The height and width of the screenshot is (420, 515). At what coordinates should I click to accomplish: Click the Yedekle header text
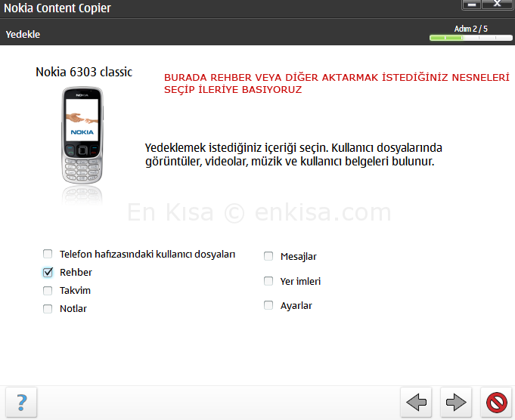(23, 34)
